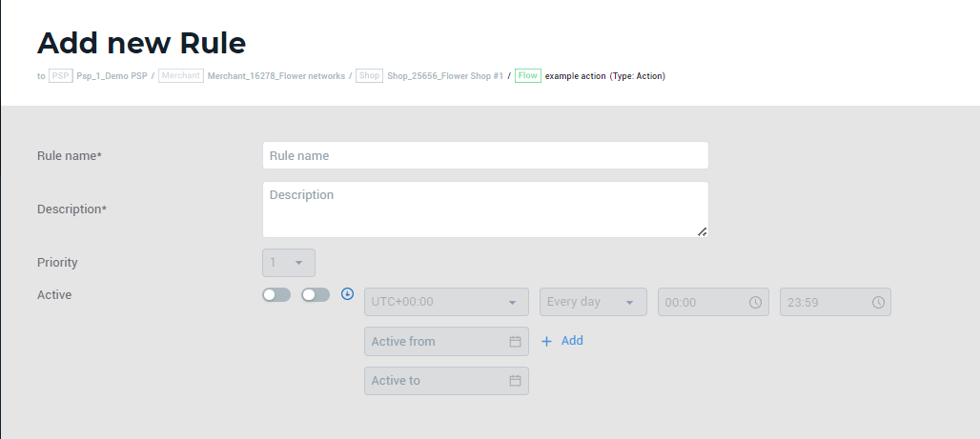This screenshot has height=439, width=980.
Task: Click the blue schedule clock icon
Action: (x=347, y=294)
